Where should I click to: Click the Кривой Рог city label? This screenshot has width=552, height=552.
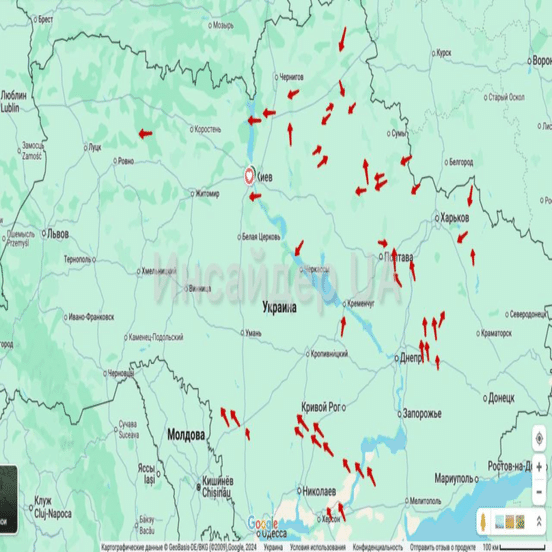(x=320, y=407)
